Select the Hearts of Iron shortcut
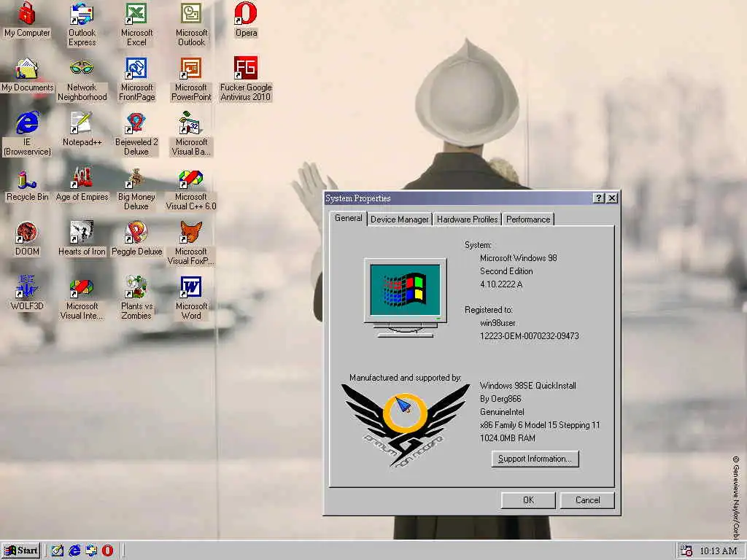 coord(82,238)
